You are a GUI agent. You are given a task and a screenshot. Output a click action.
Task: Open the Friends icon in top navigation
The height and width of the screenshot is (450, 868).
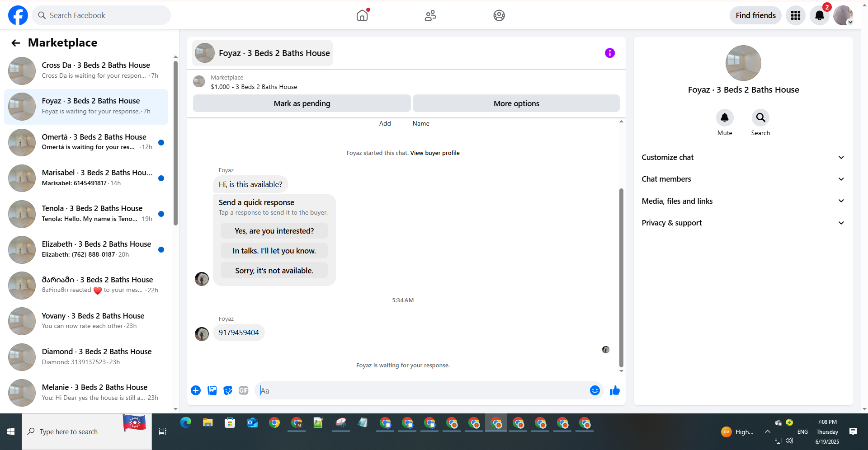pyautogui.click(x=430, y=15)
